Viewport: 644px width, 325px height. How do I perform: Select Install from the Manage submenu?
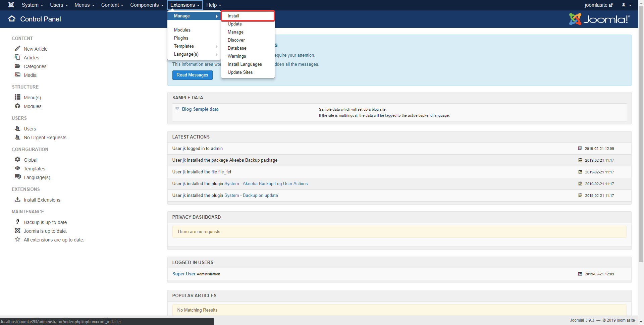[233, 16]
